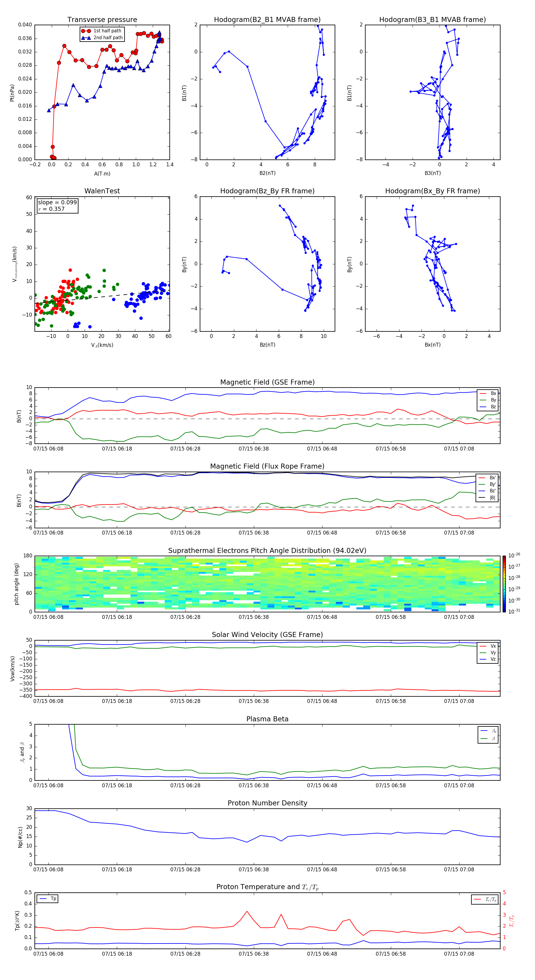
Task: Select the '2nd half path' legend entry
Action: tap(102, 38)
